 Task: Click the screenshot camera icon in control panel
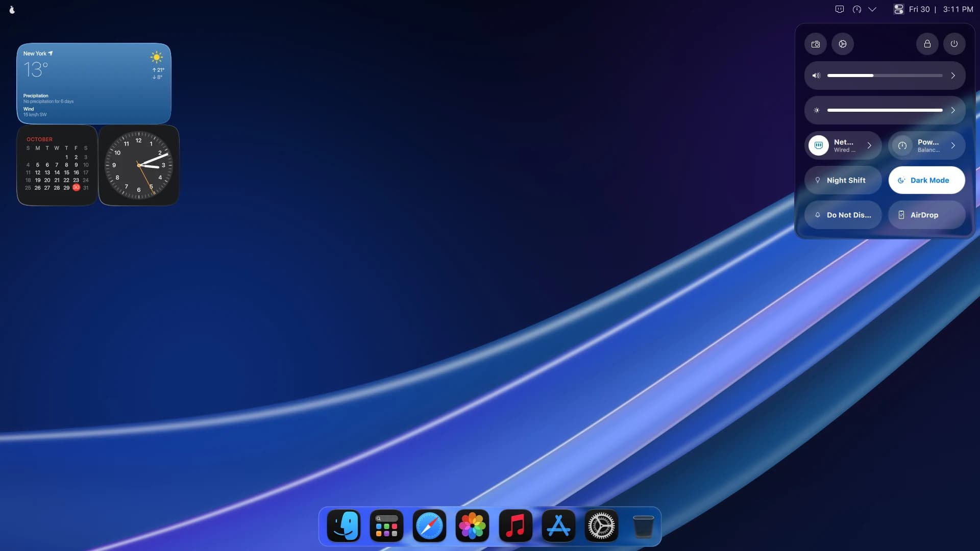(816, 44)
